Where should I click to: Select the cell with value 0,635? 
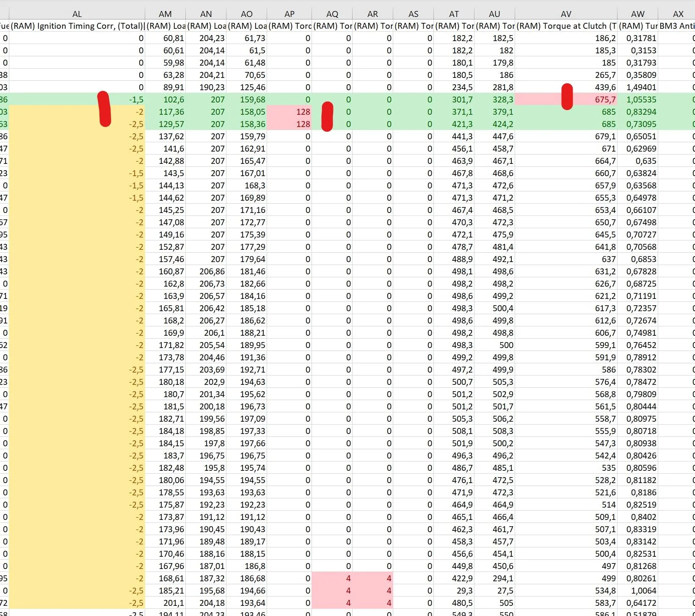pyautogui.click(x=637, y=161)
